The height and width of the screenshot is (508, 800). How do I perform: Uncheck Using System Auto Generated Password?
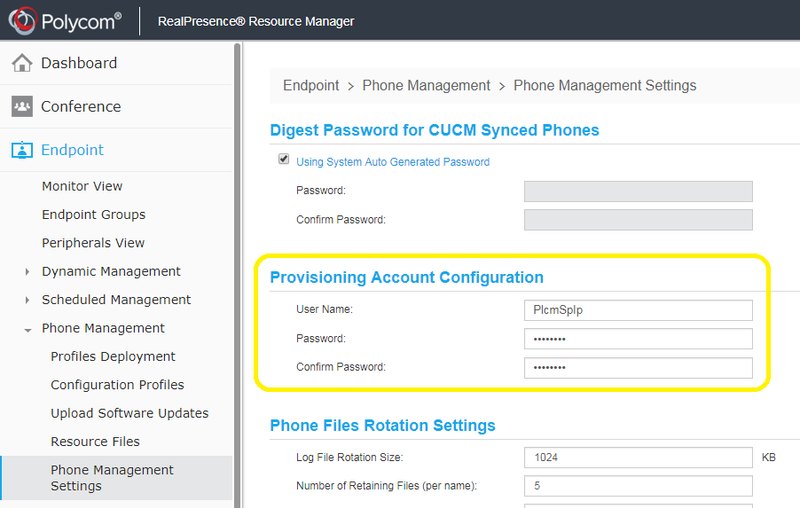(x=284, y=159)
